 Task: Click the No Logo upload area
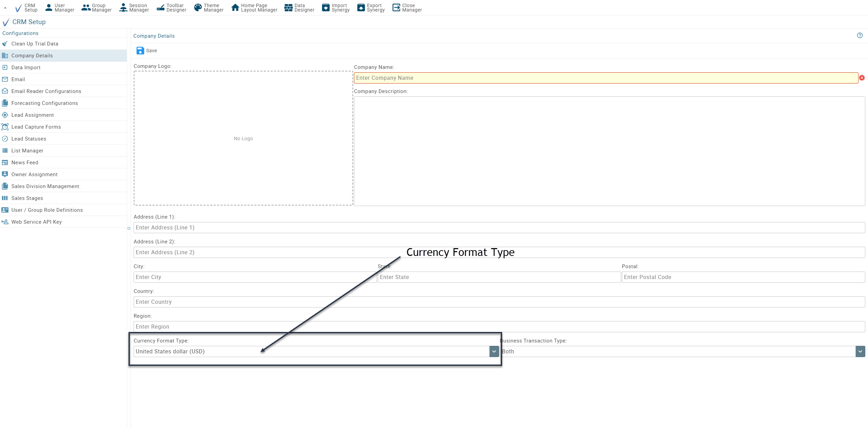coord(243,138)
